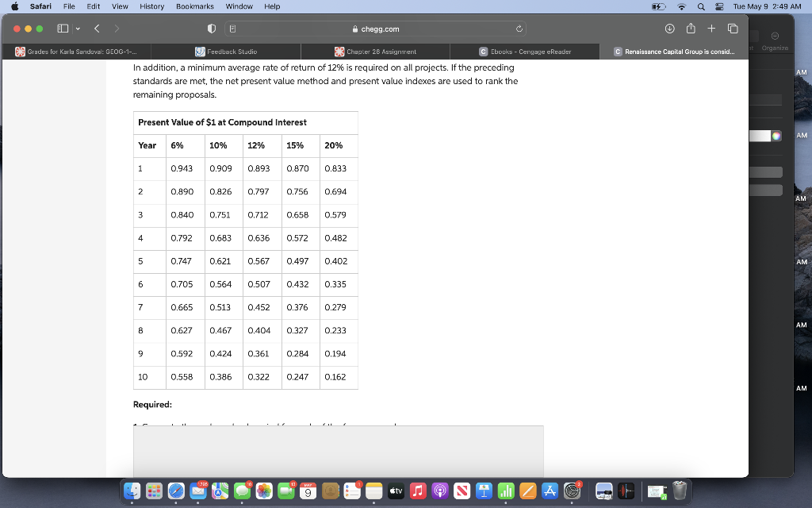This screenshot has width=812, height=508.
Task: Open the Downloads icon in Safari toolbar
Action: click(669, 28)
